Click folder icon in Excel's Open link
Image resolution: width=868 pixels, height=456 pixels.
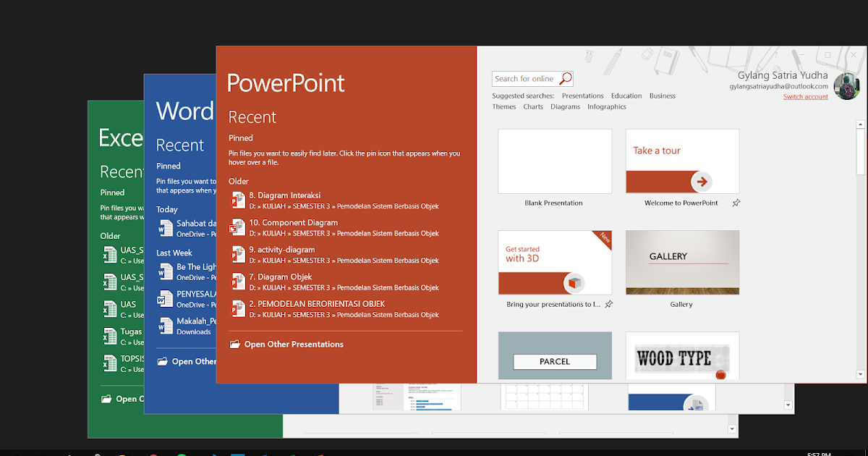[107, 399]
